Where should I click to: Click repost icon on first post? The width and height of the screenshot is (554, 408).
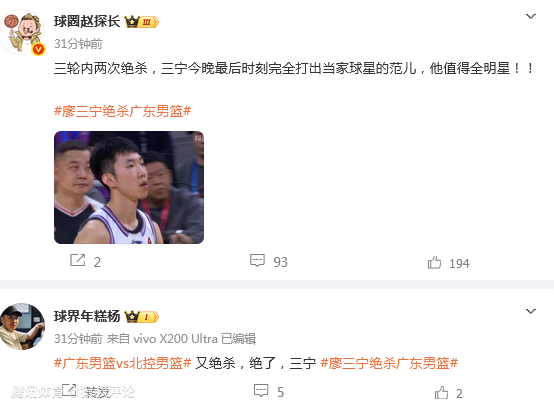point(78,260)
